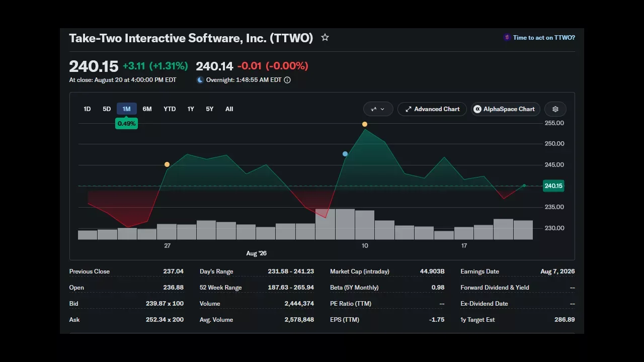Image resolution: width=644 pixels, height=362 pixels.
Task: Click the "52 Week Range" label
Action: coord(220,288)
